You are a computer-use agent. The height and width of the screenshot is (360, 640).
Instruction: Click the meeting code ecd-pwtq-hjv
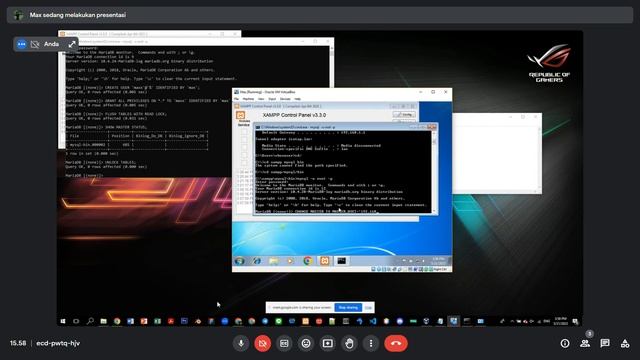[58, 343]
